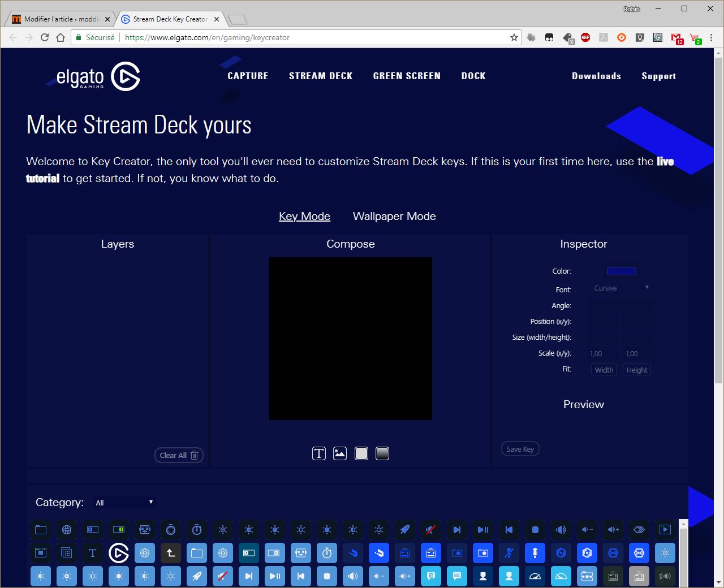Choose the dark countdown dial timer icon
The width and height of the screenshot is (724, 588).
pos(171,530)
